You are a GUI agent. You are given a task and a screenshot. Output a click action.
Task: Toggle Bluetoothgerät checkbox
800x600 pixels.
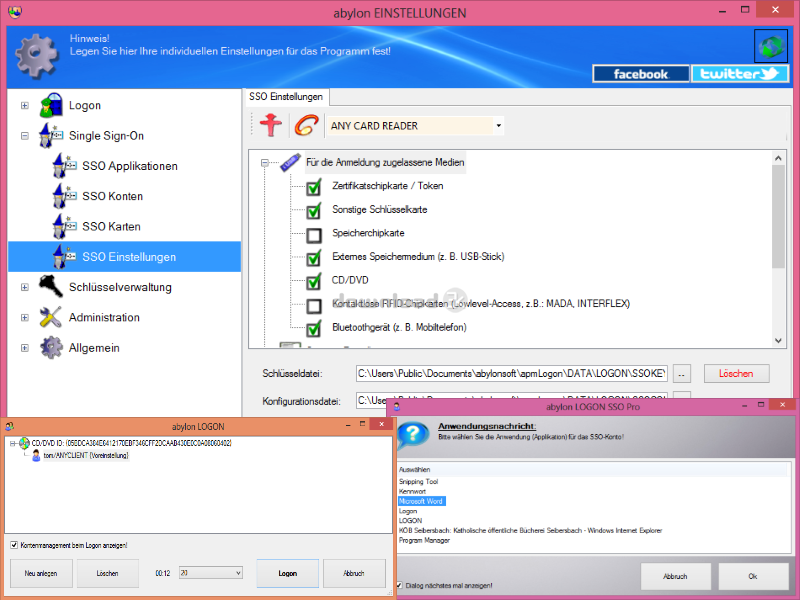pyautogui.click(x=314, y=329)
